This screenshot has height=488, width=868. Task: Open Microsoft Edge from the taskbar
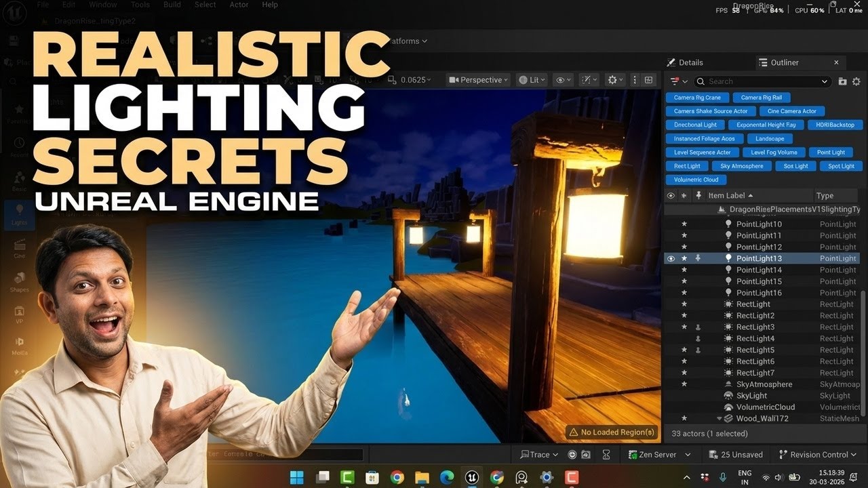coord(447,477)
